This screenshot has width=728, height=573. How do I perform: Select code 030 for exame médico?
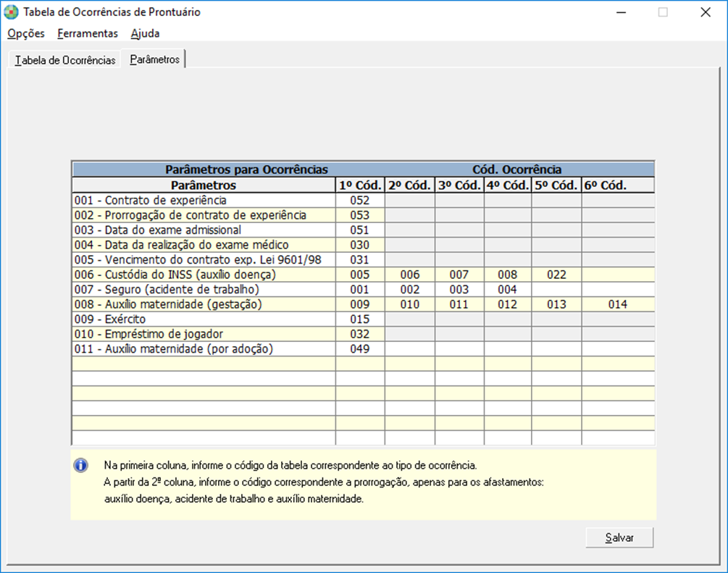(x=360, y=245)
